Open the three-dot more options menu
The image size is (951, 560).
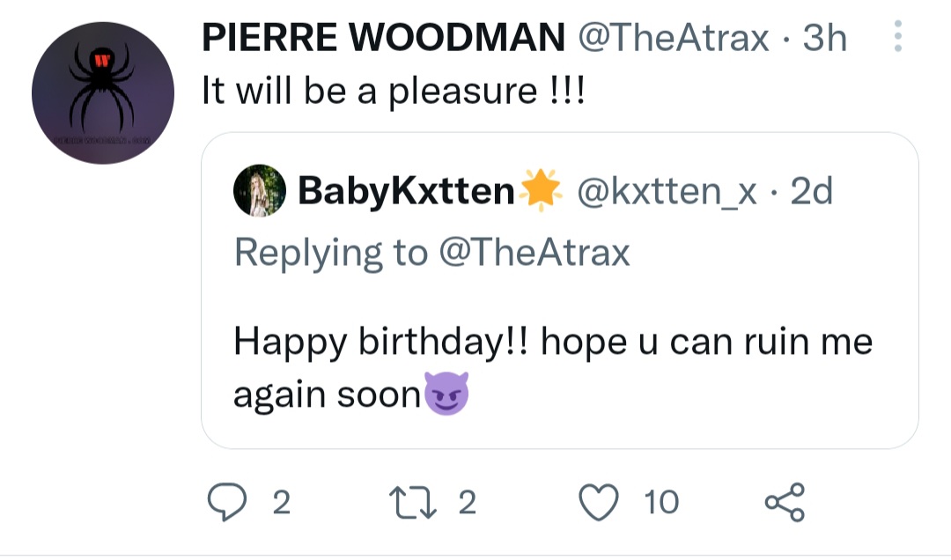(897, 37)
